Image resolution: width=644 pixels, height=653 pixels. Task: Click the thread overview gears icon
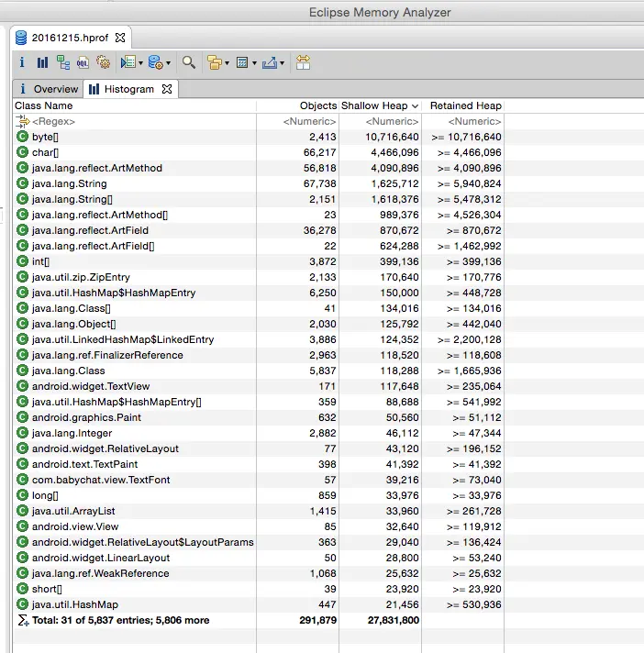coord(103,62)
